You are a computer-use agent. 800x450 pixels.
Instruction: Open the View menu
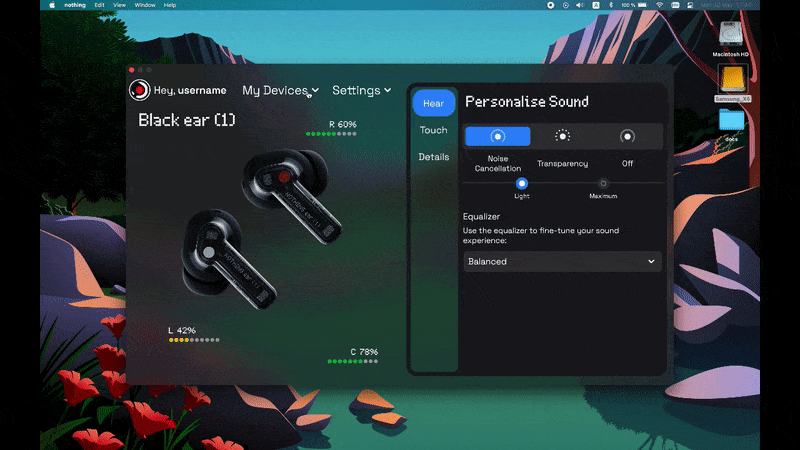[x=119, y=5]
